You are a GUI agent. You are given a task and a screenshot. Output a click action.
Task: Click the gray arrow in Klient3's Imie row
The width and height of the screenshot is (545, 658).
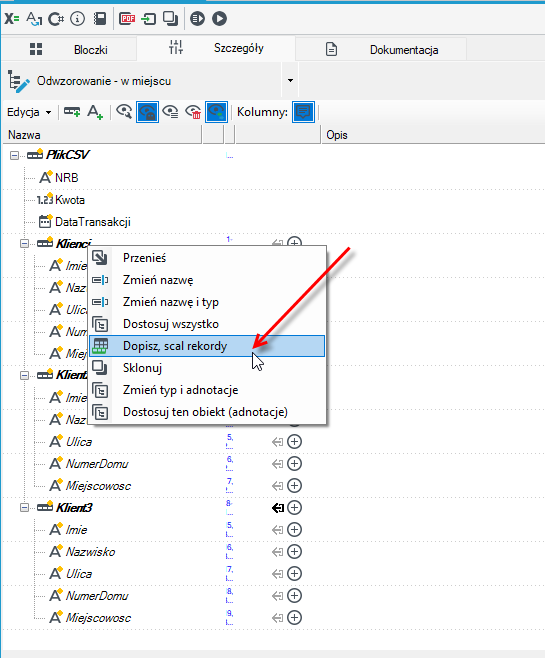pos(277,530)
